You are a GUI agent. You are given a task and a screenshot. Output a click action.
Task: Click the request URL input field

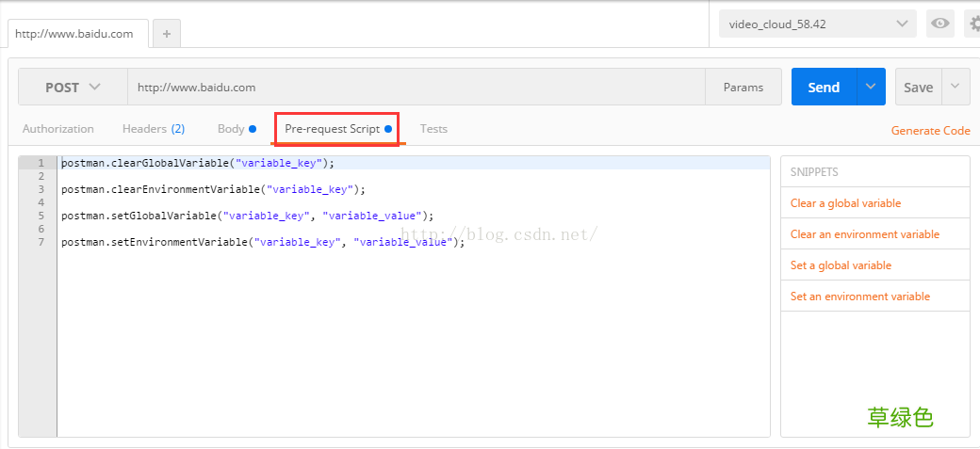416,87
